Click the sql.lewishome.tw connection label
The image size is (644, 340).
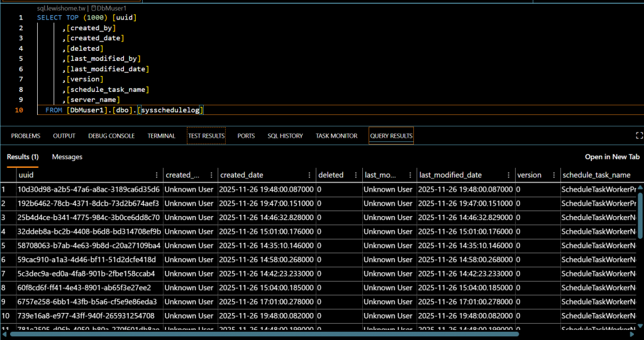click(x=60, y=8)
